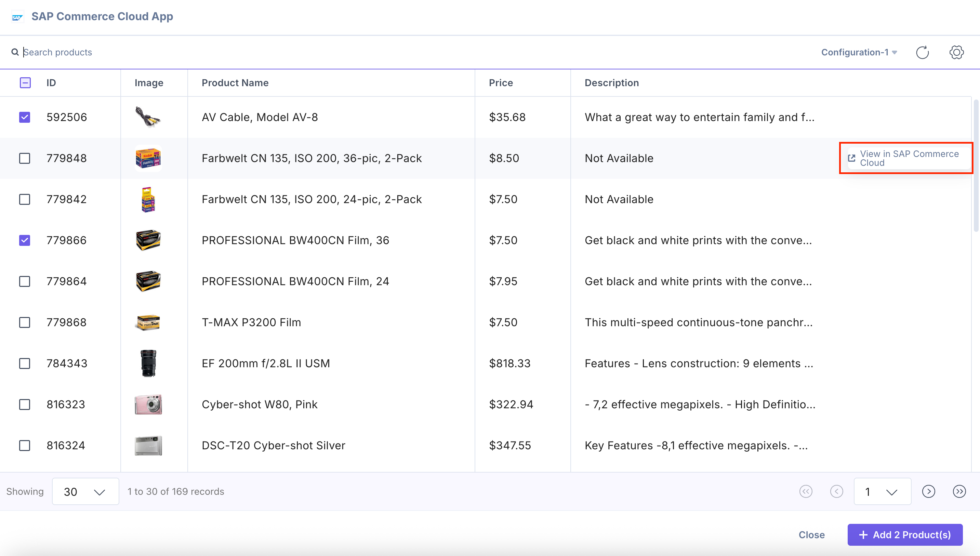Select product 816324 checkbox
Image resolution: width=980 pixels, height=556 pixels.
point(25,446)
